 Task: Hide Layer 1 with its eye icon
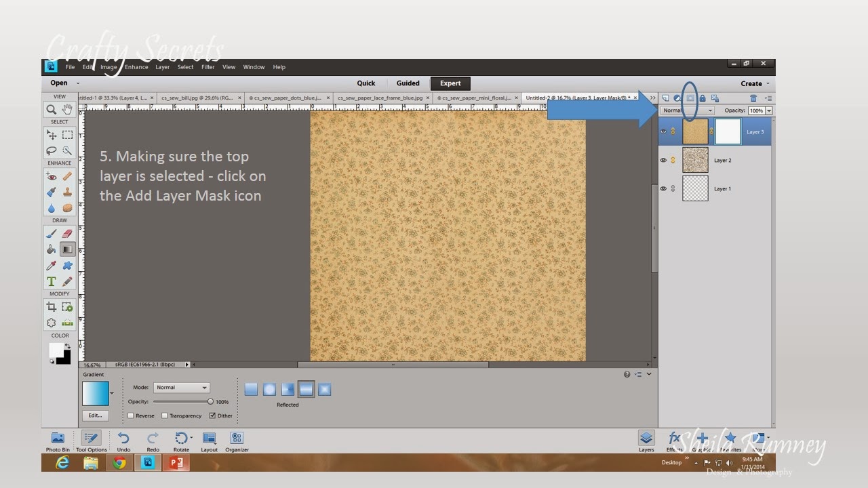(x=664, y=188)
